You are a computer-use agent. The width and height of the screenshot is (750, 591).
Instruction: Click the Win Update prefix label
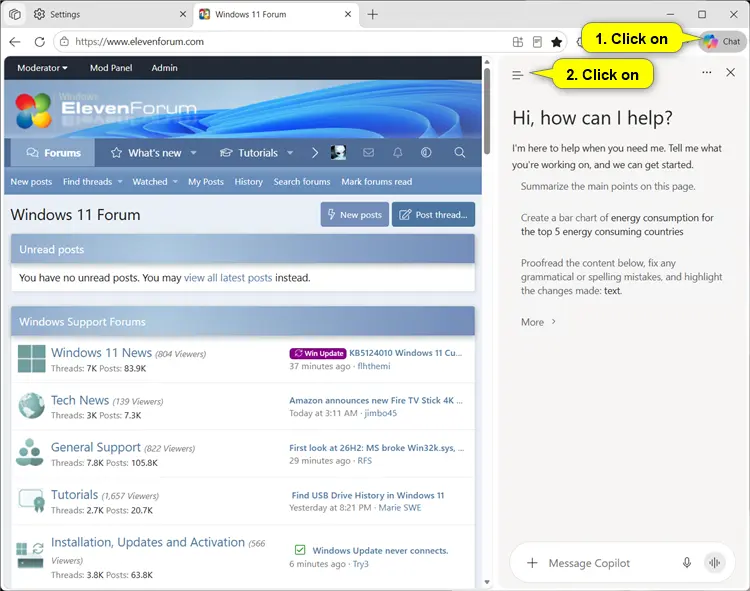pos(318,353)
